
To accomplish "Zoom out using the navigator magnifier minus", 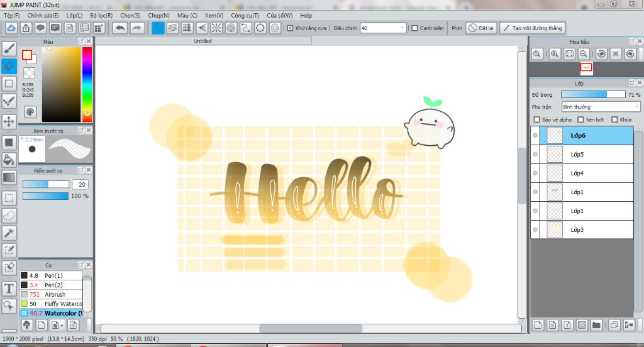I will pyautogui.click(x=583, y=54).
